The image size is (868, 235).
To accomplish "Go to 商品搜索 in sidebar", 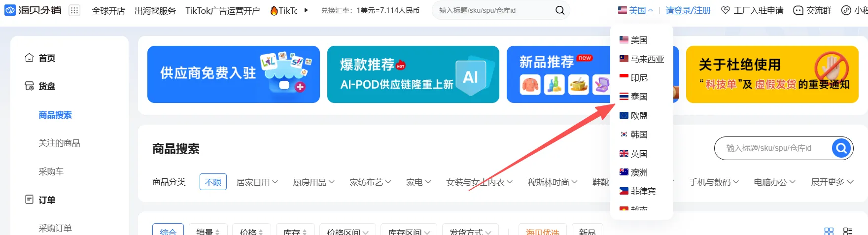I will click(x=55, y=115).
